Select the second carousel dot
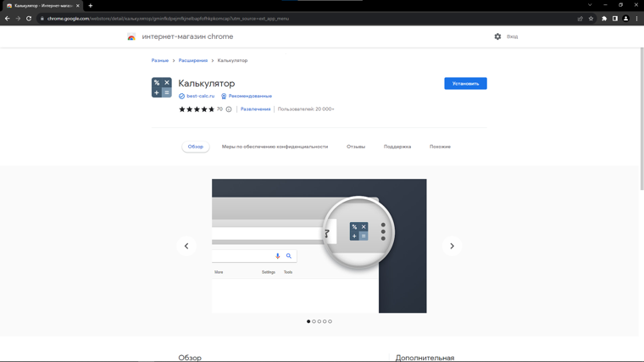This screenshot has width=644, height=362. (314, 321)
